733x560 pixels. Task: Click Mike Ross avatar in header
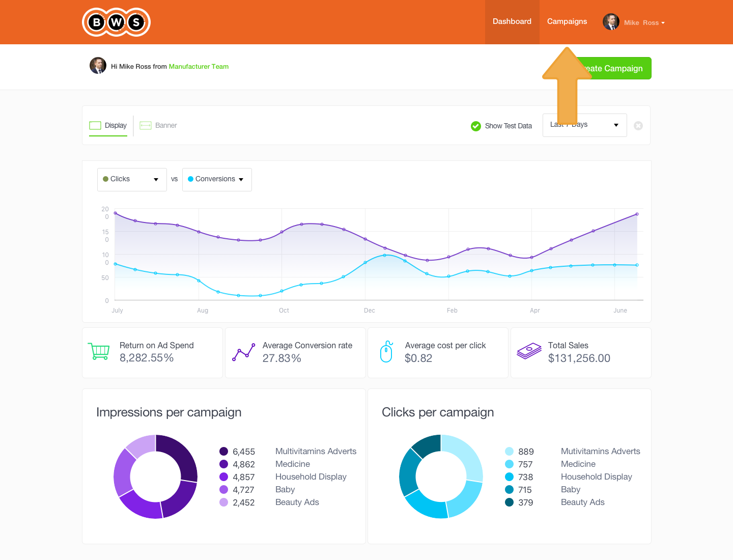click(x=611, y=22)
